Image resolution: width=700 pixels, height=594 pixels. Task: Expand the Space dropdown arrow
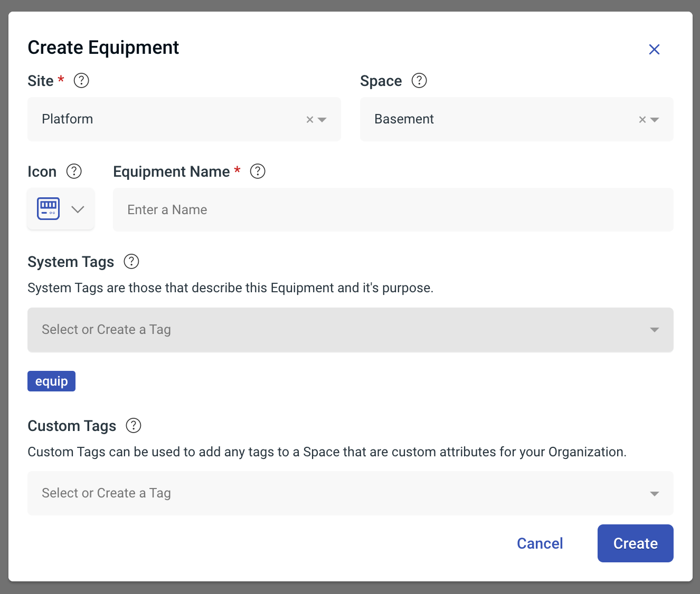(655, 120)
